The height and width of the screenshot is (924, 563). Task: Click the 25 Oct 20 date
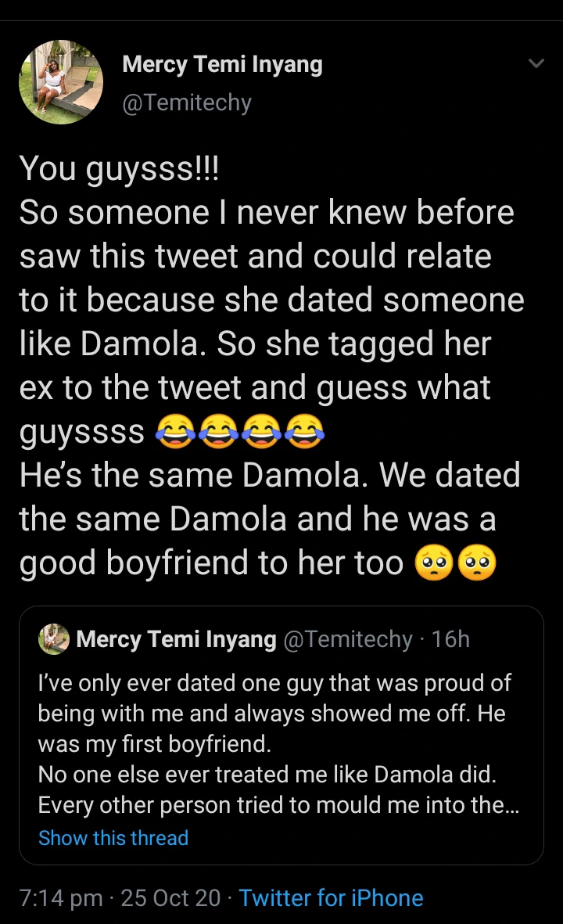click(x=170, y=897)
